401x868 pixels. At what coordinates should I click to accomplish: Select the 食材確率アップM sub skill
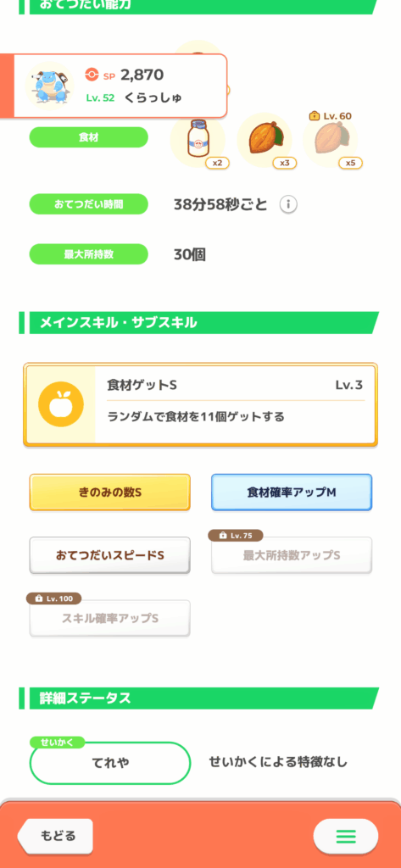(292, 492)
